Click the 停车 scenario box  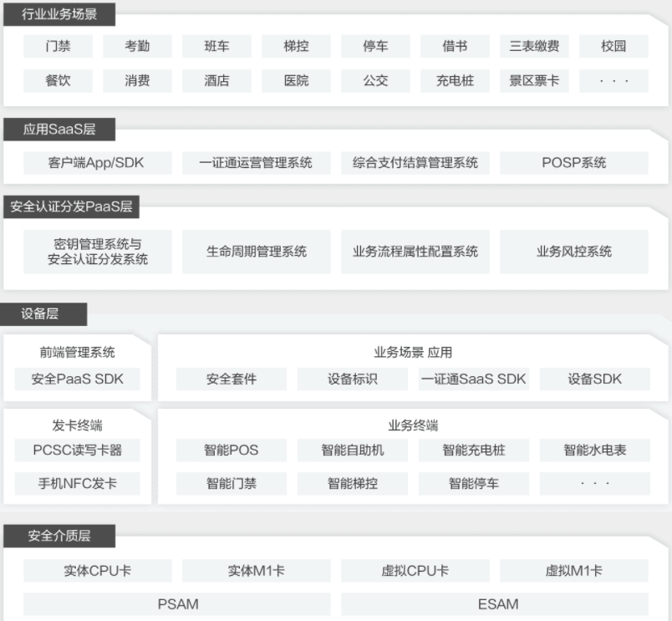tap(375, 46)
